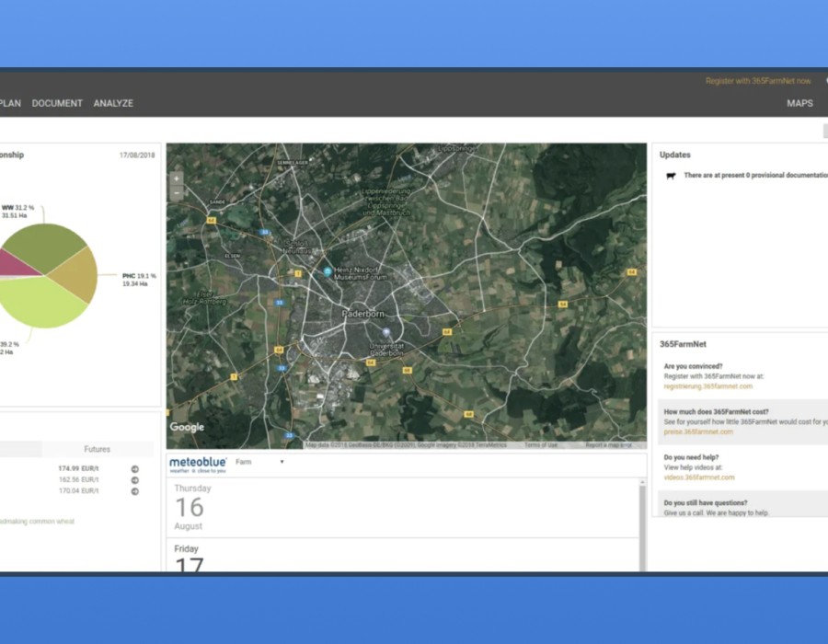Click 'Register with 365FarmNet now' link
This screenshot has width=828, height=644.
(x=758, y=81)
